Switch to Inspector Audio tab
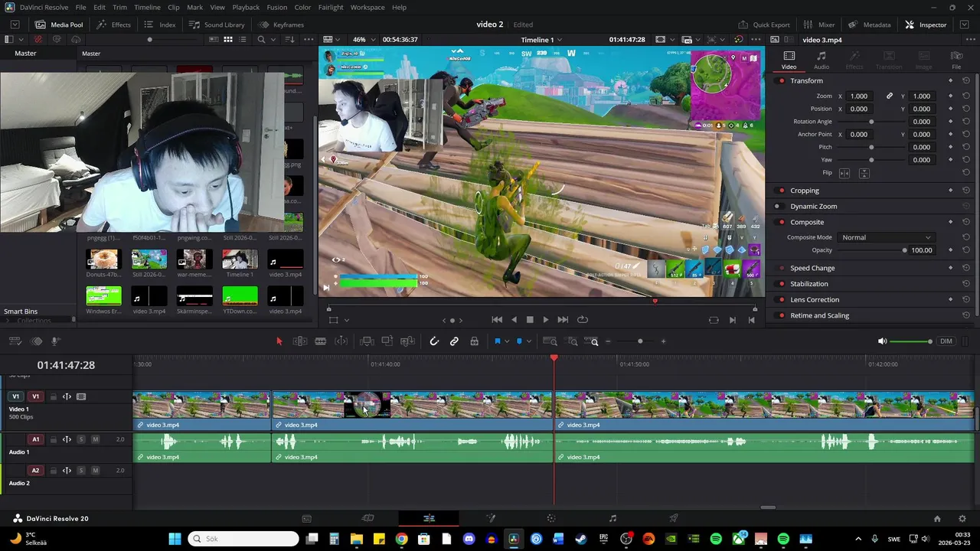The width and height of the screenshot is (980, 551). coord(821,60)
